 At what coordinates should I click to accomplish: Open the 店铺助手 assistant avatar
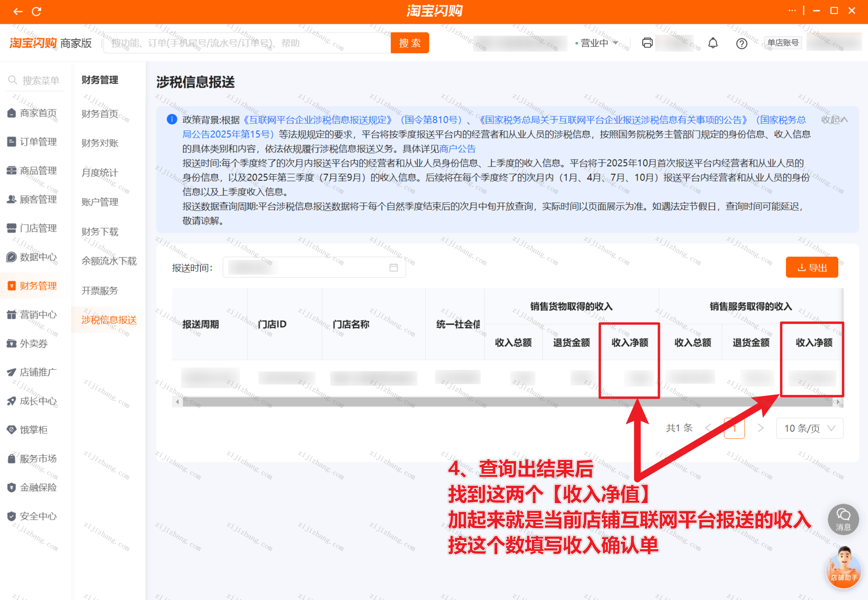coord(844,568)
